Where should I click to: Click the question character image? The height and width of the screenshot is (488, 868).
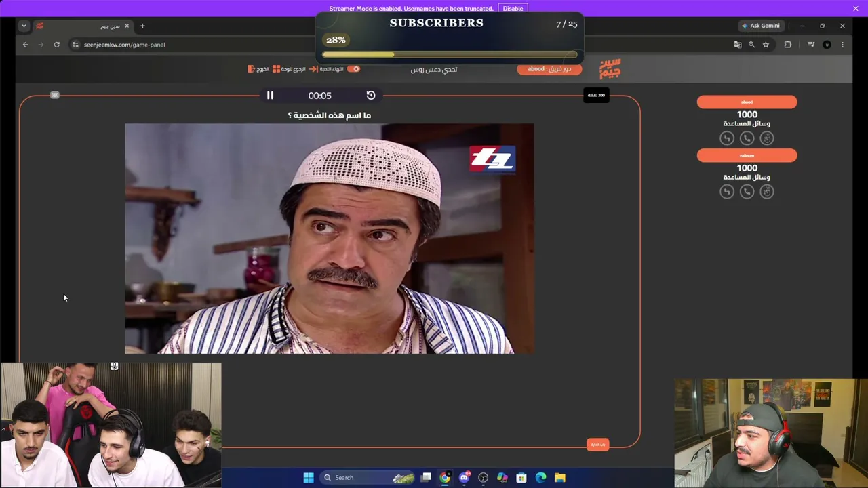point(330,239)
